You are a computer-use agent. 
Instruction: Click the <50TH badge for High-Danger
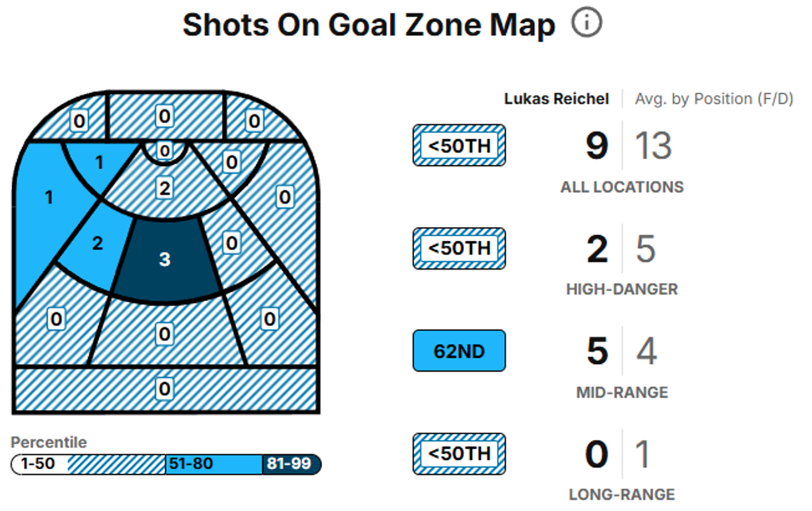[x=459, y=248]
